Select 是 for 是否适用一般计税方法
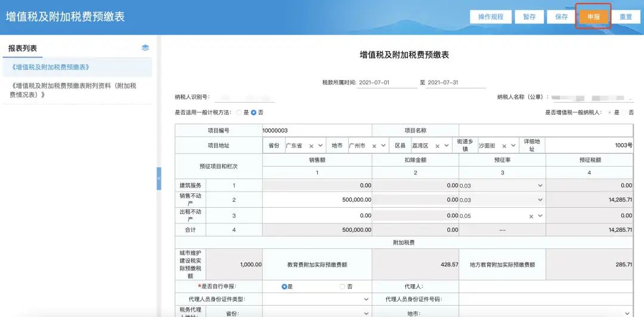The height and width of the screenshot is (317, 644). pyautogui.click(x=240, y=112)
